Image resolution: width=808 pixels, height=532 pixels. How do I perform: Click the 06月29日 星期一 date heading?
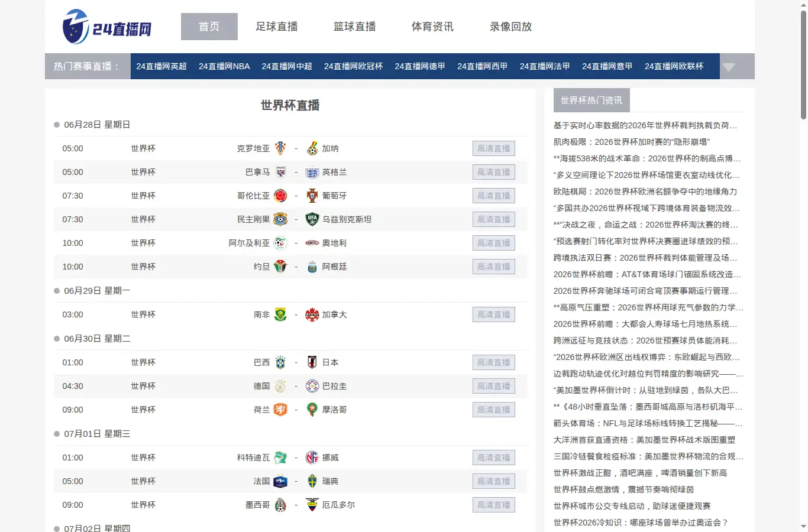pos(97,291)
